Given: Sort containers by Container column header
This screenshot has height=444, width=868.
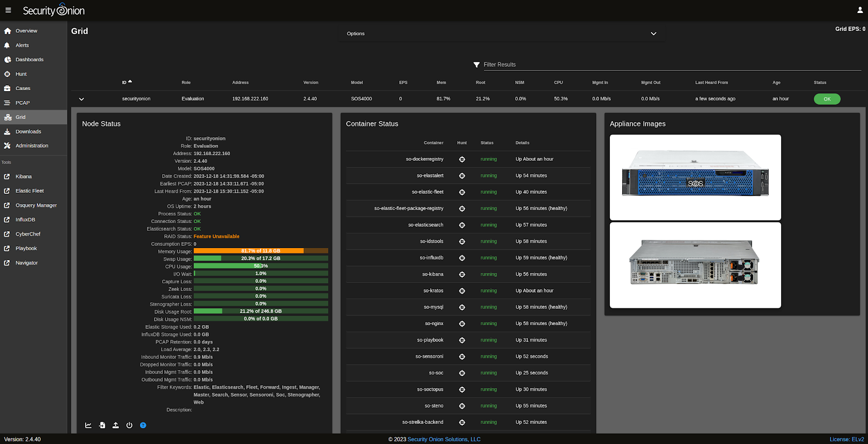Looking at the screenshot, I should click(x=433, y=143).
